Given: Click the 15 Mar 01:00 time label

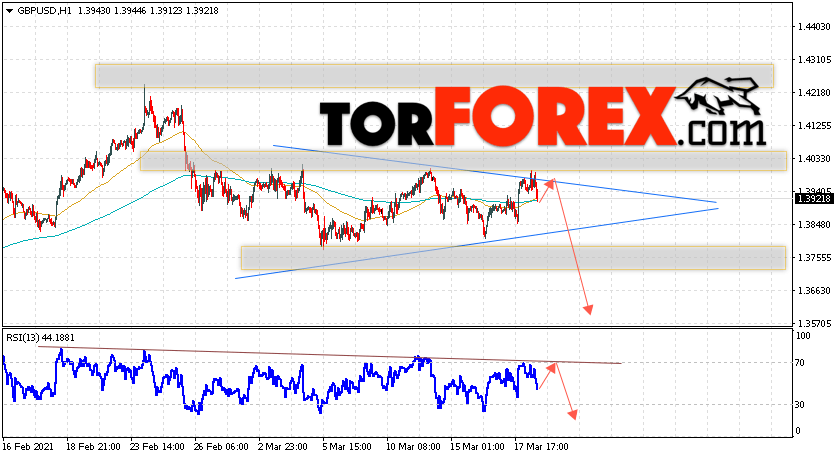Looking at the screenshot, I should 477,447.
